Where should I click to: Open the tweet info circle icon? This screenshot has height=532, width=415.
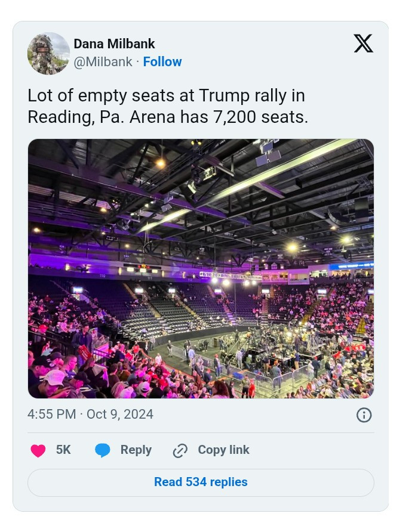(364, 415)
